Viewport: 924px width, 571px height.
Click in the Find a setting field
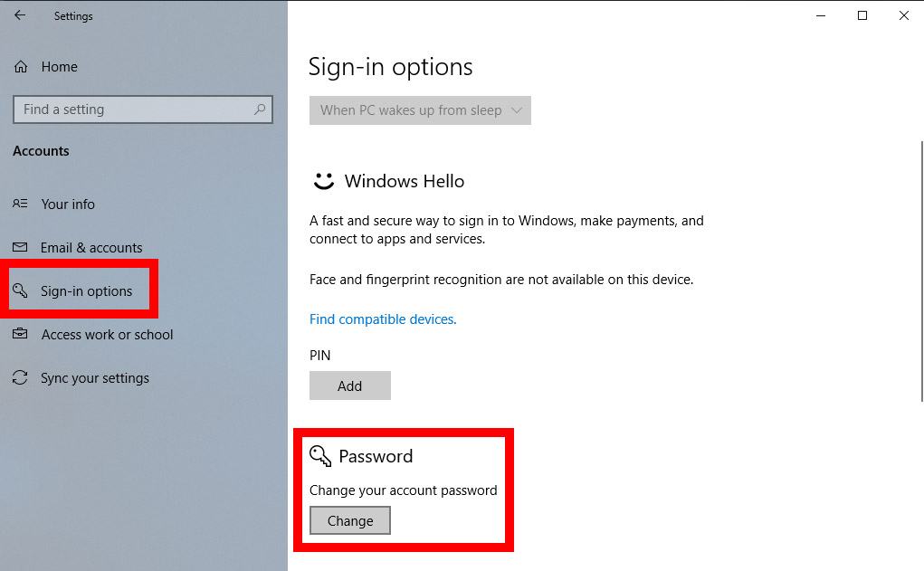point(143,109)
